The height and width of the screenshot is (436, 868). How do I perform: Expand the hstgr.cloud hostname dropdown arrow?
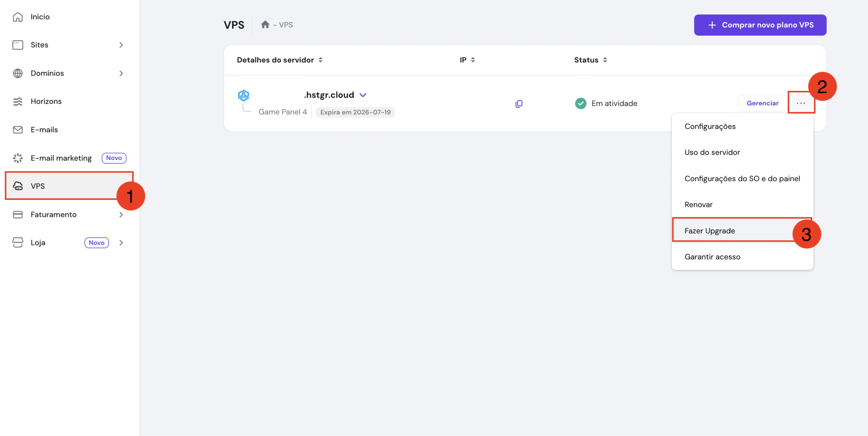363,95
